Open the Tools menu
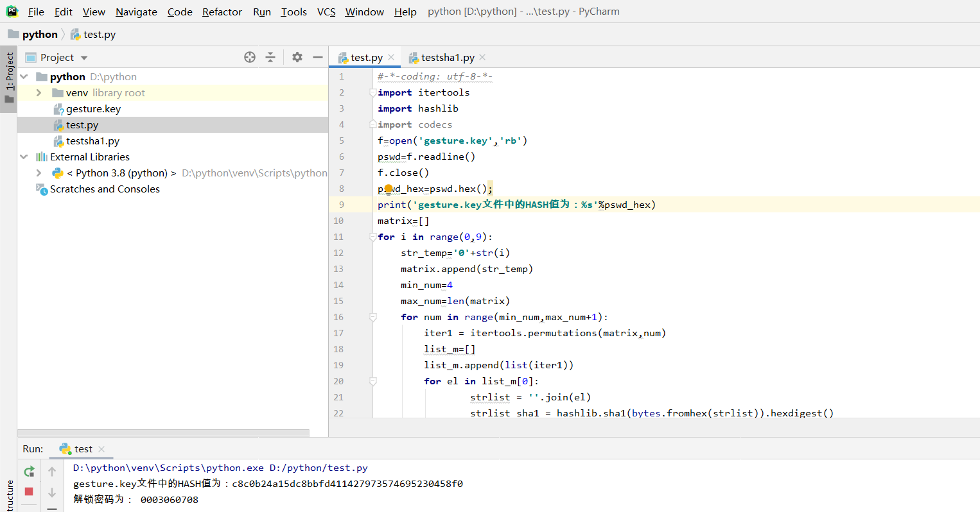Image resolution: width=980 pixels, height=512 pixels. tap(294, 12)
